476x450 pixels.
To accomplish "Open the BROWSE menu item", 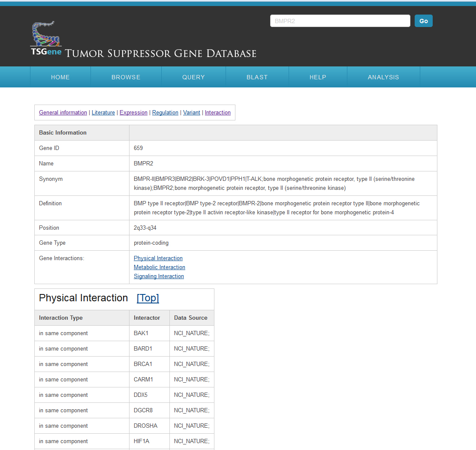I will tap(126, 77).
